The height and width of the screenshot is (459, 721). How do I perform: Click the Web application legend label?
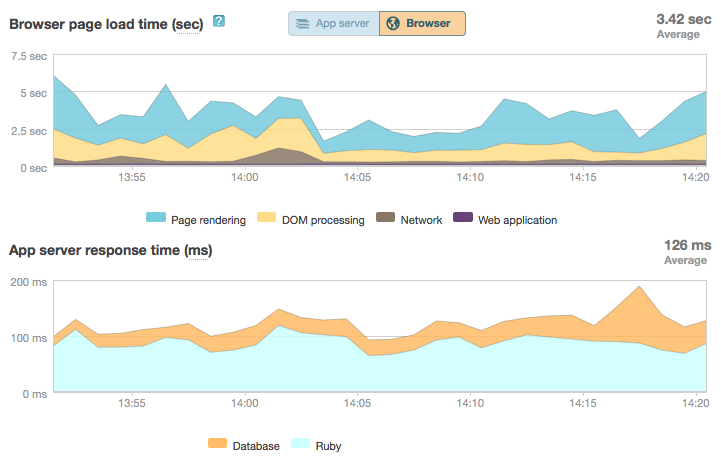click(x=517, y=220)
